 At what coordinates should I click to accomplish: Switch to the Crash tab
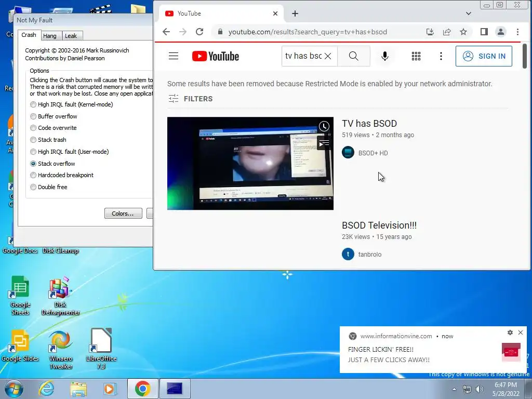click(x=29, y=35)
